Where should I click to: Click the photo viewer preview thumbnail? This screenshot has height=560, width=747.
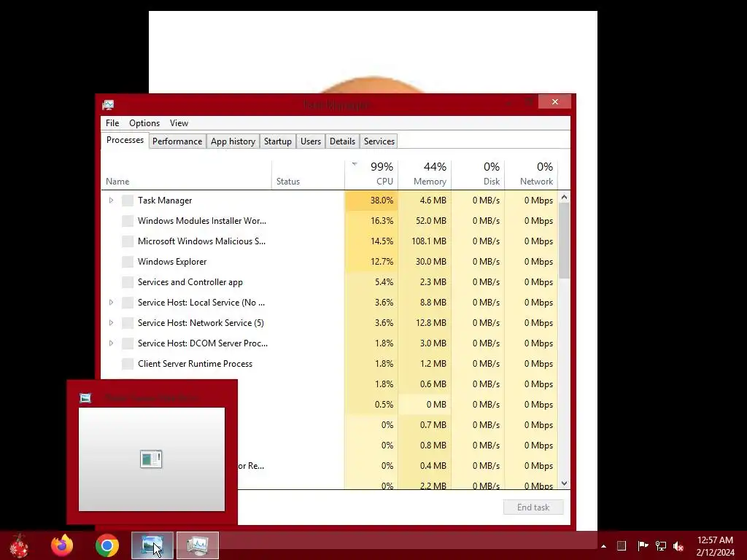pyautogui.click(x=152, y=459)
